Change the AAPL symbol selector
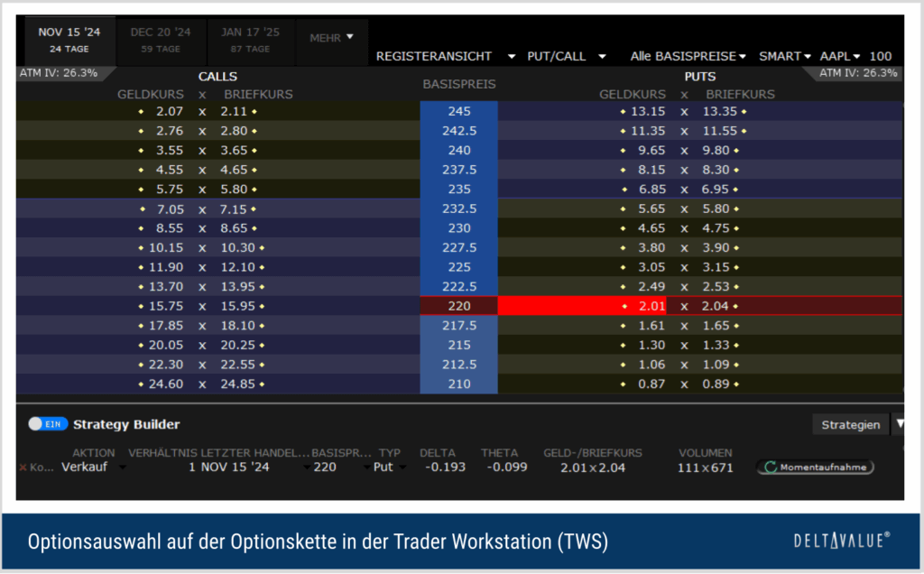 pos(840,56)
